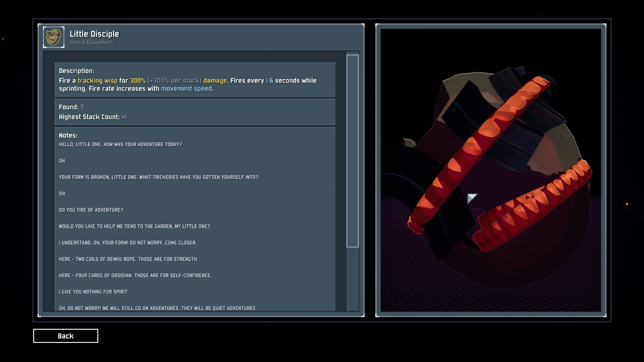Click the "Description:" heading
This screenshot has height=362, width=644.
tap(76, 71)
